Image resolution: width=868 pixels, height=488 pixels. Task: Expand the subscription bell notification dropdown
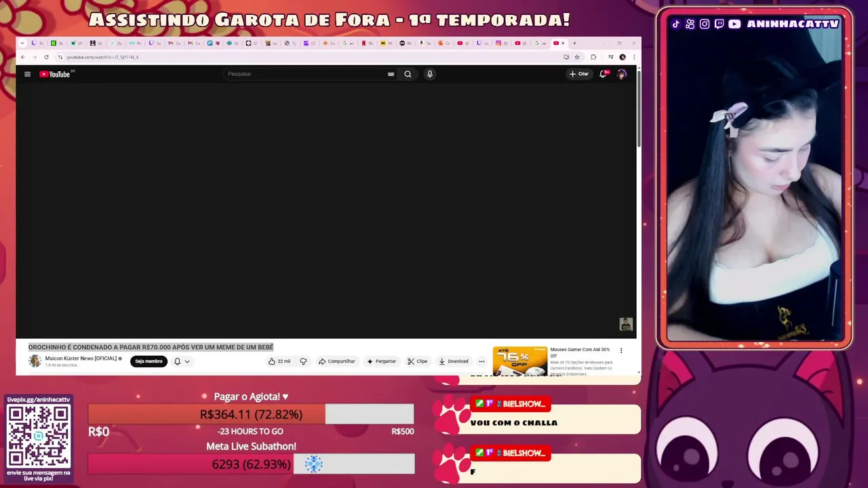coord(182,361)
